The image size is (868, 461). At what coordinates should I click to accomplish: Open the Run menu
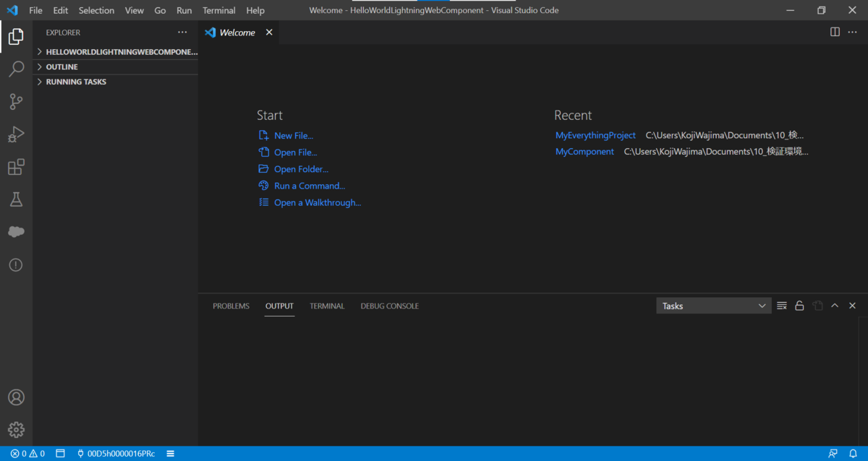click(x=184, y=10)
